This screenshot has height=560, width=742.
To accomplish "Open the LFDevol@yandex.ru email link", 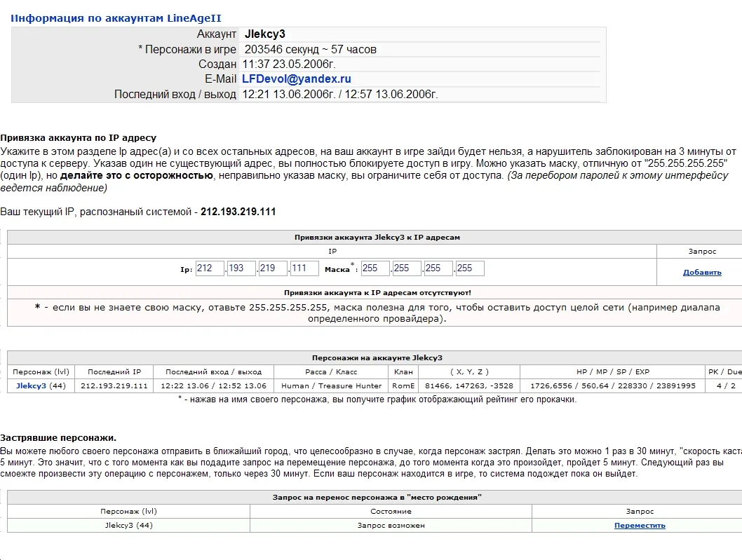I will click(296, 79).
